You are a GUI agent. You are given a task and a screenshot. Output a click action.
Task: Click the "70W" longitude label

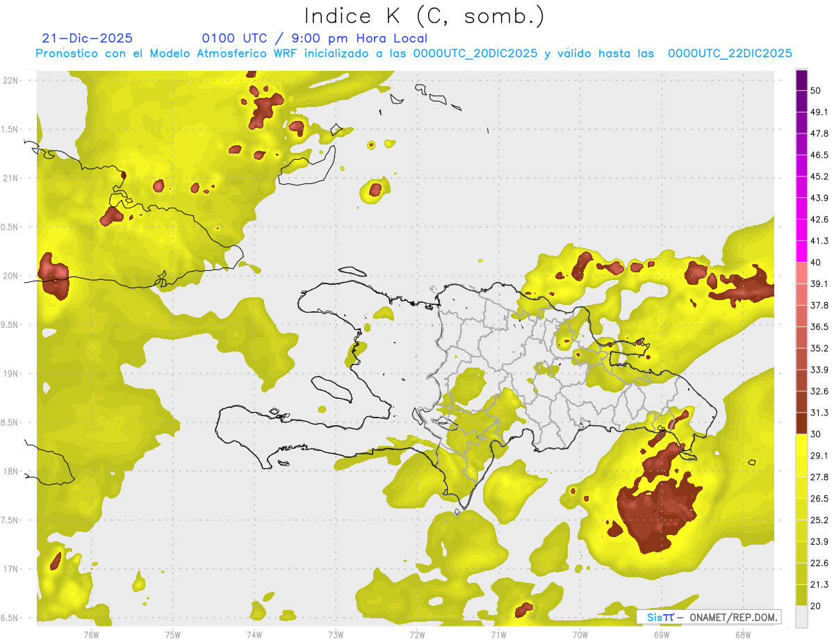(x=580, y=634)
